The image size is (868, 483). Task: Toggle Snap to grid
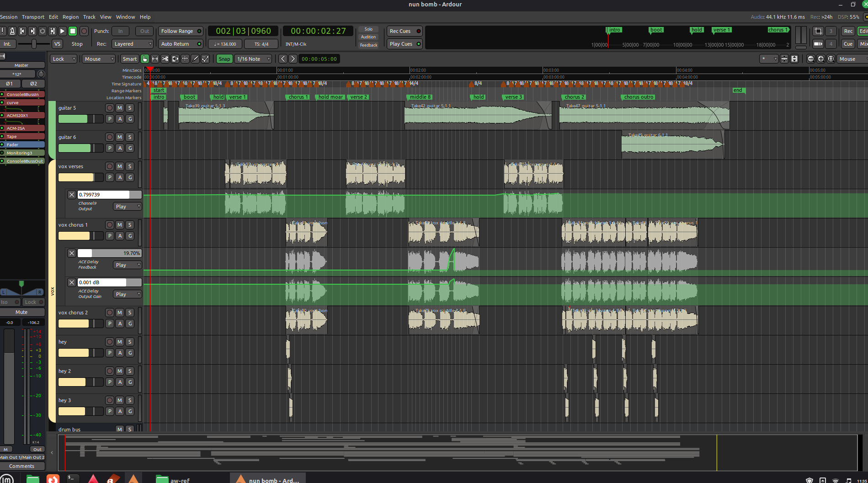coord(224,59)
